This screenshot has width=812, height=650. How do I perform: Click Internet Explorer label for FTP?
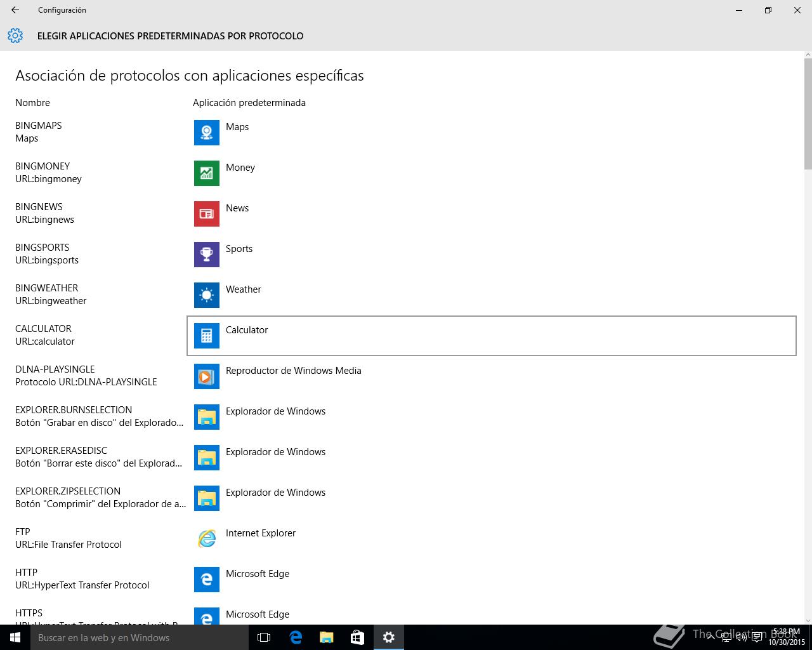(261, 533)
